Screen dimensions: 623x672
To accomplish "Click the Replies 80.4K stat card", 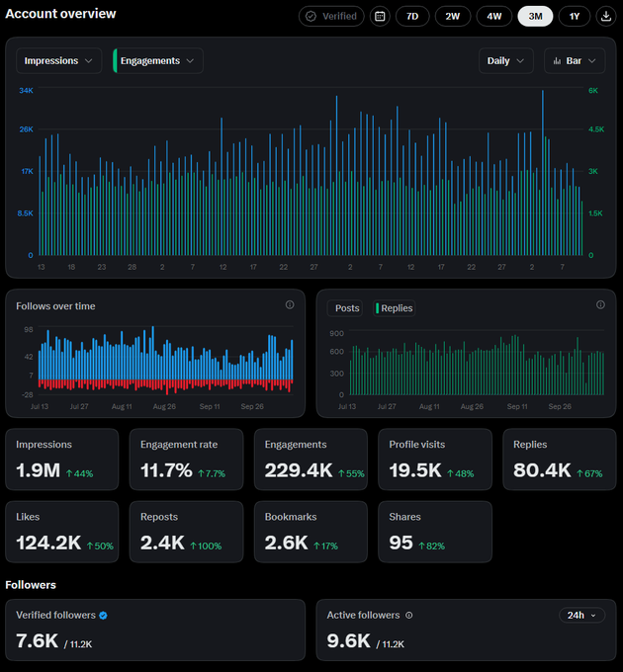I will 559,459.
